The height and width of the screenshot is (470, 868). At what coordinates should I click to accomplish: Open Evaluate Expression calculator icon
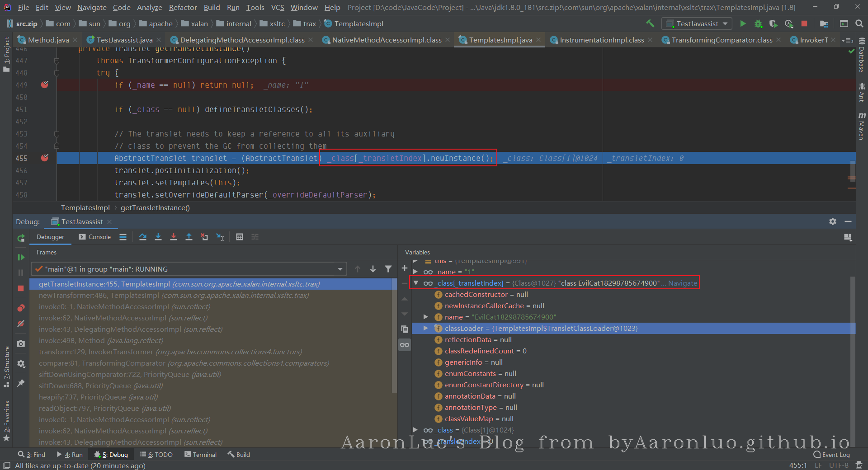[x=240, y=237]
